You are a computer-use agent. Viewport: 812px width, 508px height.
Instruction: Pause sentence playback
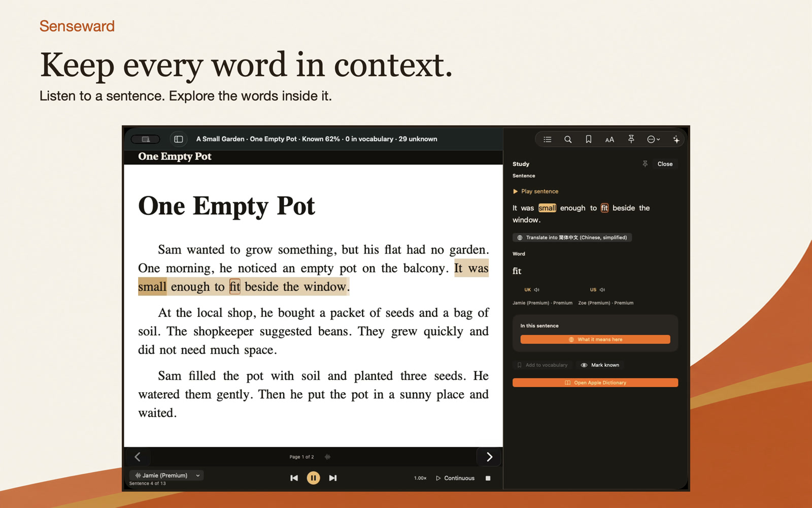313,478
